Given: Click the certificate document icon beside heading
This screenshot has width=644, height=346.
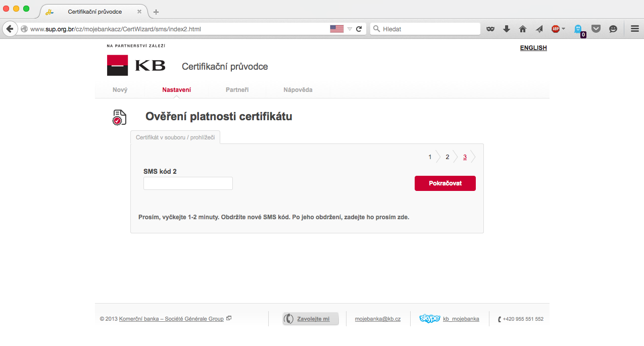Looking at the screenshot, I should [x=119, y=117].
